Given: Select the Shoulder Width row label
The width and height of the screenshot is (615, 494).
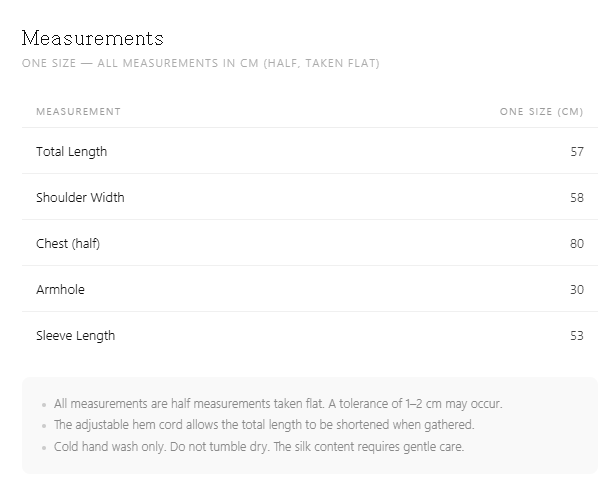Looking at the screenshot, I should click(x=80, y=197).
